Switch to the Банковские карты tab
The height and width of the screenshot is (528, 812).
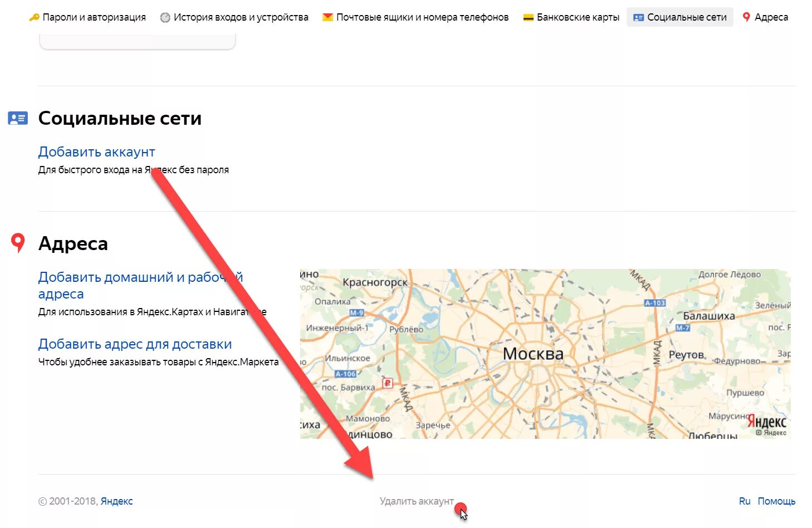[571, 17]
